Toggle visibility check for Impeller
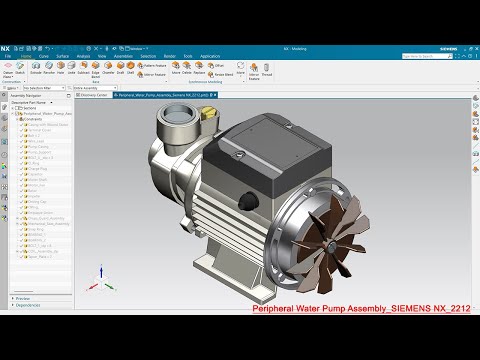Screen dimensions: 480x360 point(21,196)
